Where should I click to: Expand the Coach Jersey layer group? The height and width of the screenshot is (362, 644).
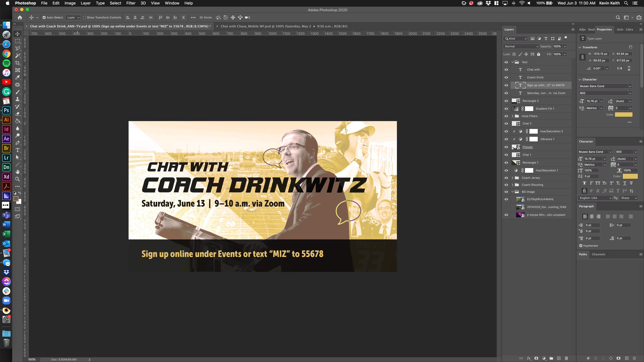pos(512,178)
